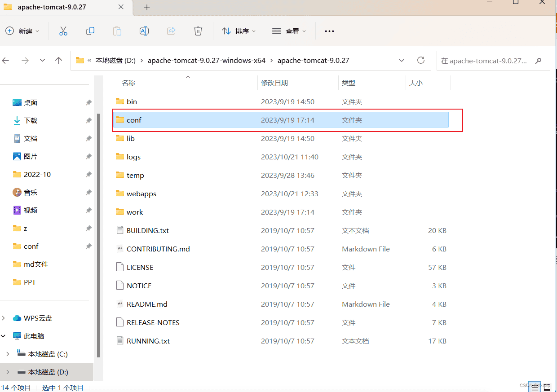The image size is (557, 392).
Task: Expand WPS云盘 tree node
Action: click(x=4, y=318)
